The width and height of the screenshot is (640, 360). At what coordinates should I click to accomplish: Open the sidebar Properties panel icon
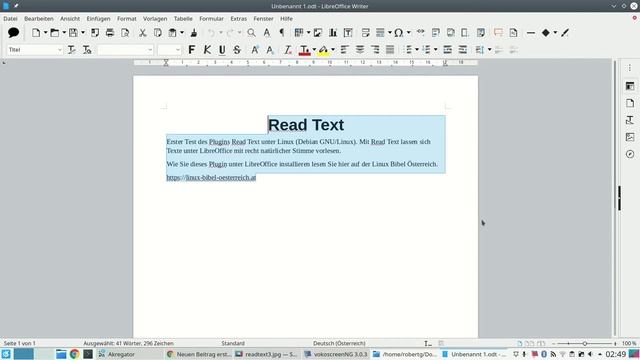tap(630, 86)
